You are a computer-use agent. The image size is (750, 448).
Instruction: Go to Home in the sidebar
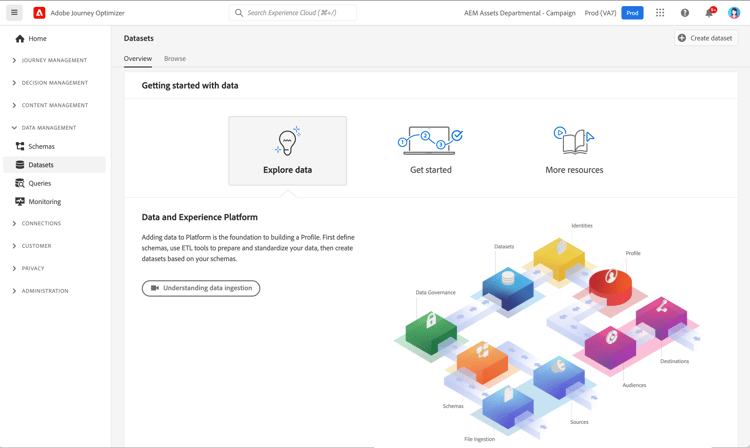[x=37, y=39]
